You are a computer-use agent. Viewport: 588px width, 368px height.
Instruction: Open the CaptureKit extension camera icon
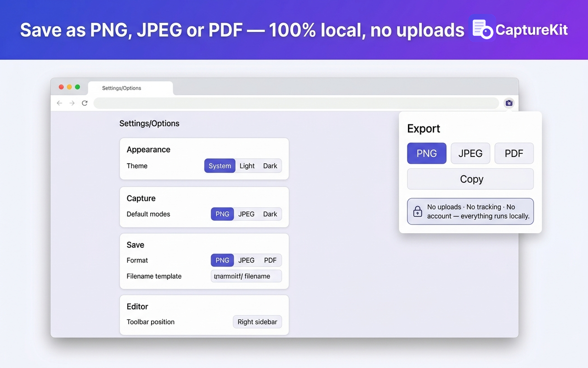tap(509, 103)
